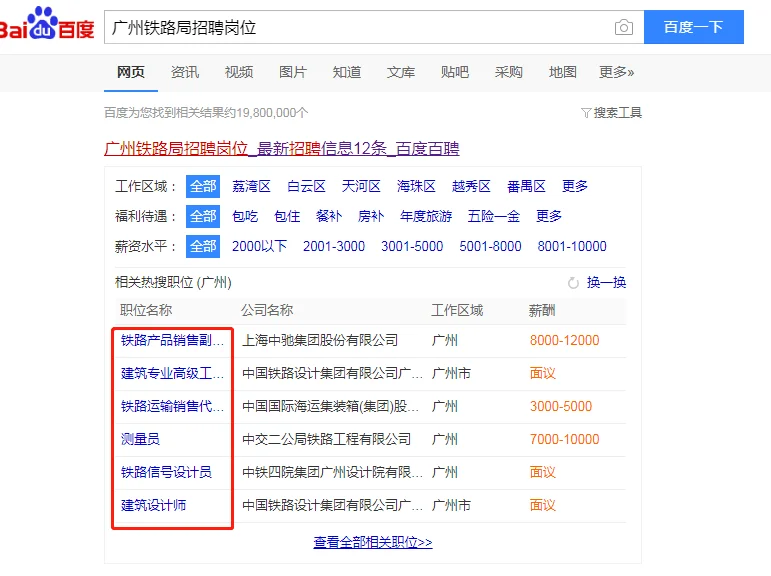The height and width of the screenshot is (576, 771).
Task: Filter benefits by 五险一金
Action: point(494,216)
